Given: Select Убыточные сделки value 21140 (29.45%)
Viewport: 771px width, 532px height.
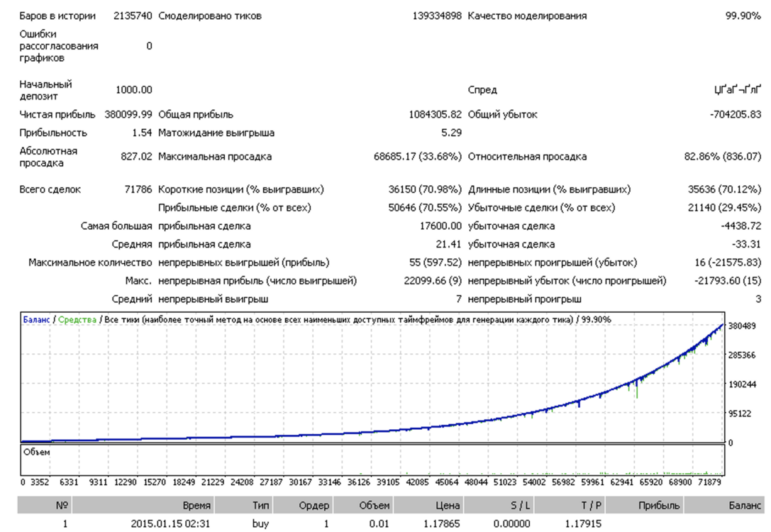Looking at the screenshot, I should 724,208.
